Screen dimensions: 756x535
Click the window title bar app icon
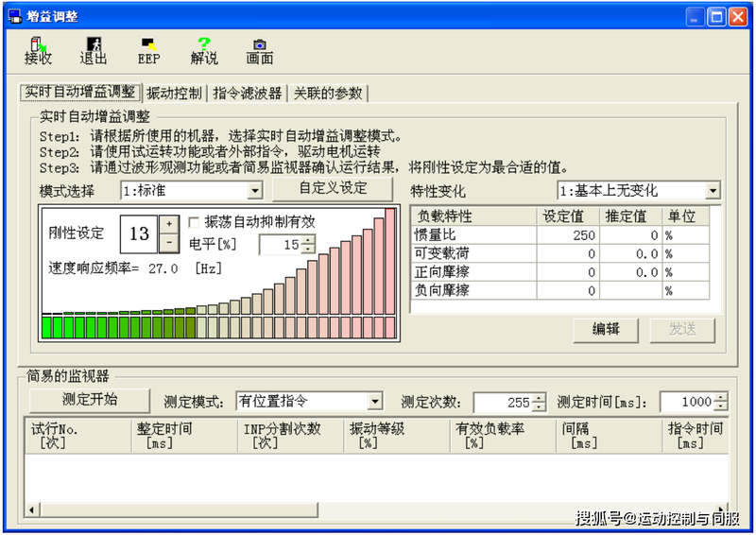14,16
